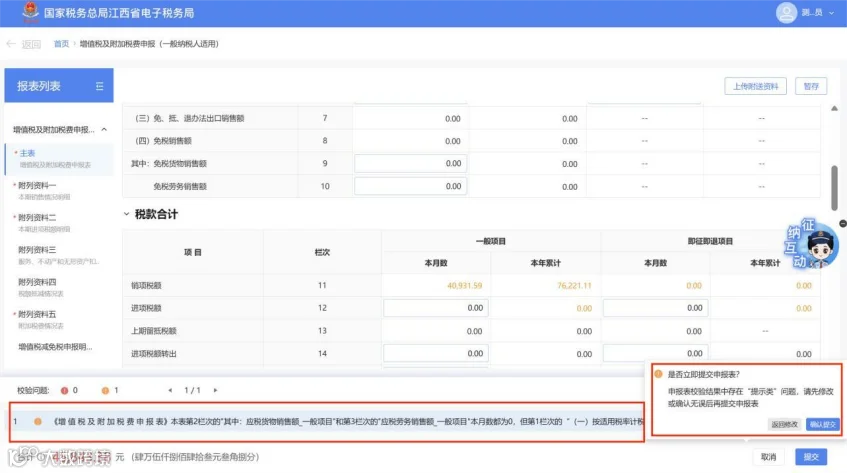
Task: Click the vertical scrollbar of the table
Action: point(834,188)
